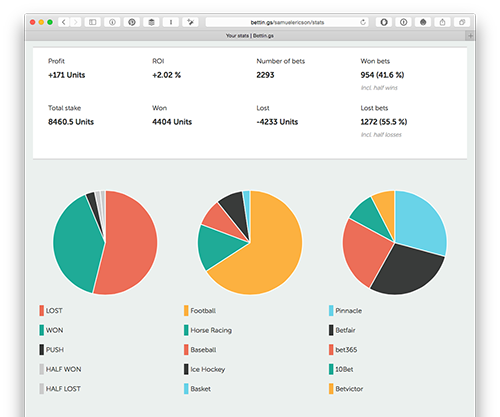Image resolution: width=500 pixels, height=417 pixels.
Task: Click the 'incl. half wins' note
Action: (x=379, y=88)
